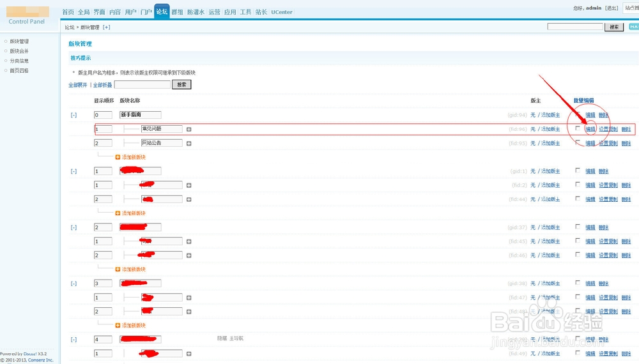This screenshot has height=364, width=639.
Task: Focus the forum filter box beside 全部折叠
Action: (x=142, y=85)
